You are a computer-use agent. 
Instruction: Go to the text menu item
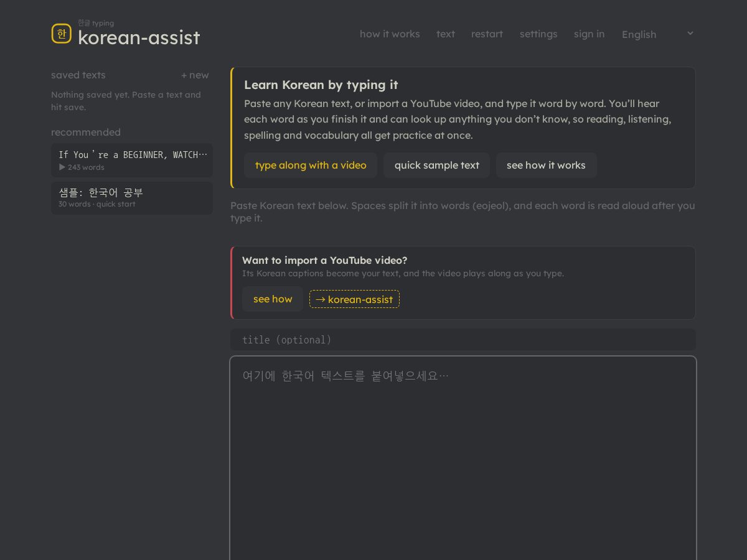click(446, 34)
